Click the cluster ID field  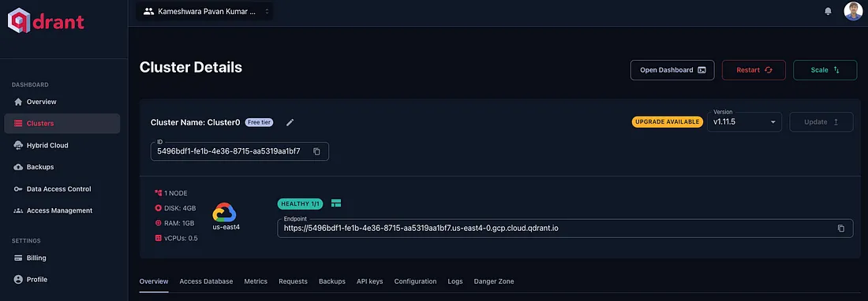(240, 151)
